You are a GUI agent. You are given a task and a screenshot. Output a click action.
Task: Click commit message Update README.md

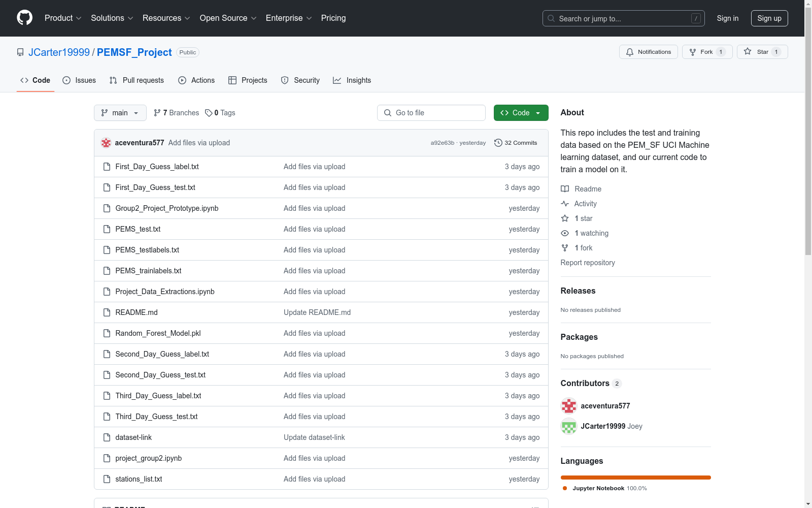pyautogui.click(x=317, y=312)
